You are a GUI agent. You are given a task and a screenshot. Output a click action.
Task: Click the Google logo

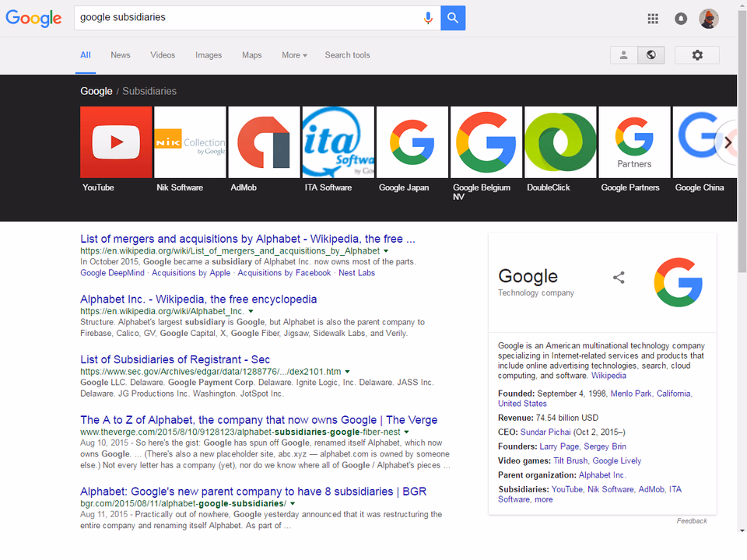[x=33, y=18]
